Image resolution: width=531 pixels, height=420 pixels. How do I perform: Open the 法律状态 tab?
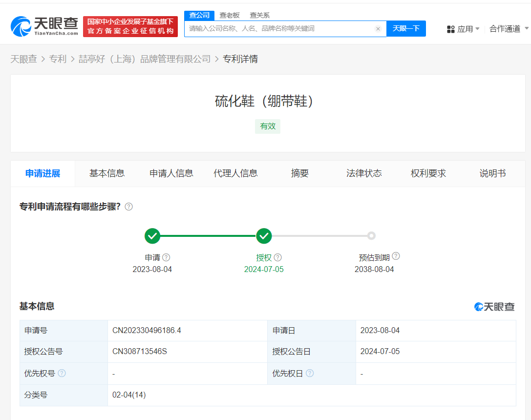363,173
